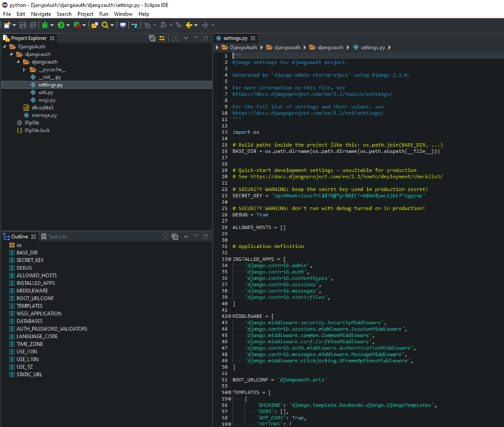Screen dimensions: 504x427
Task: Click the New file wizard icon
Action: pyautogui.click(x=6, y=25)
